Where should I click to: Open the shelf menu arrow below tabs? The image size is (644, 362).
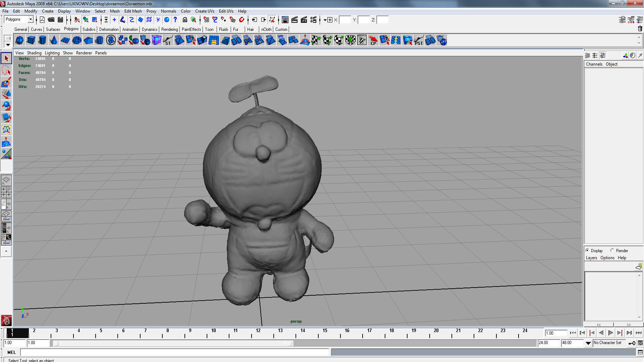tap(8, 45)
